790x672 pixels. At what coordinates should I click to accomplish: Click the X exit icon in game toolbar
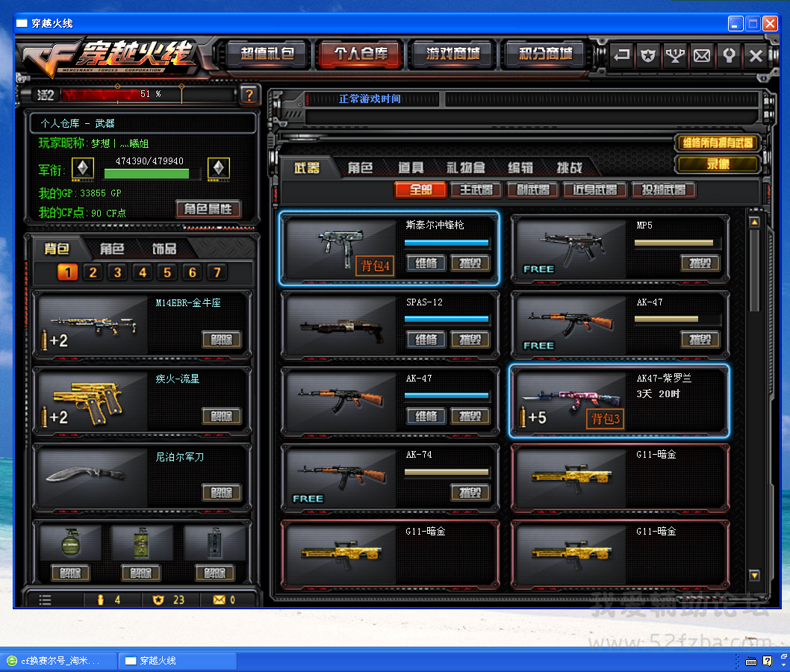click(x=756, y=55)
